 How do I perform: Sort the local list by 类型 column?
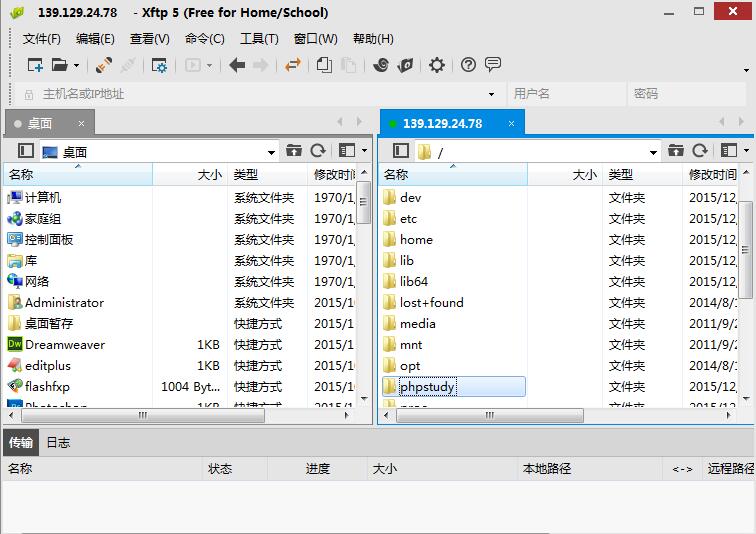[x=267, y=174]
